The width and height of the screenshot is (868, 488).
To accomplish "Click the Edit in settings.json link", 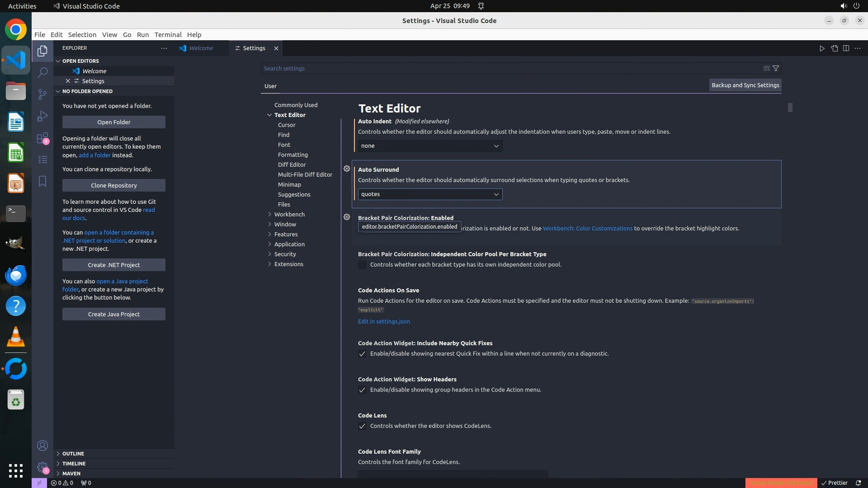I will 384,322.
